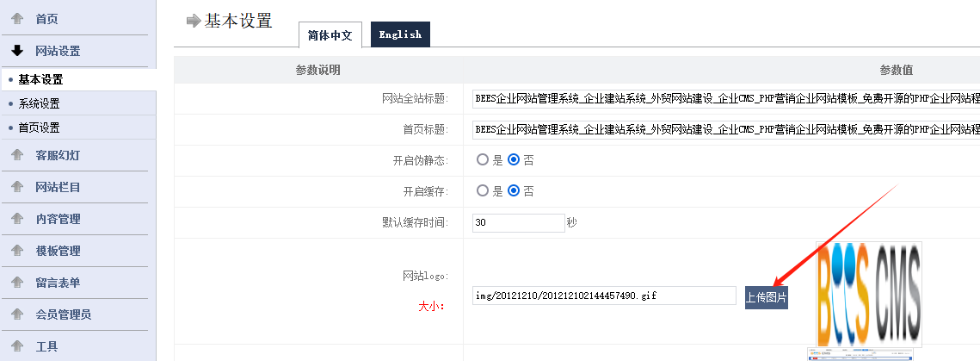Switch to the English tab

coord(400,34)
